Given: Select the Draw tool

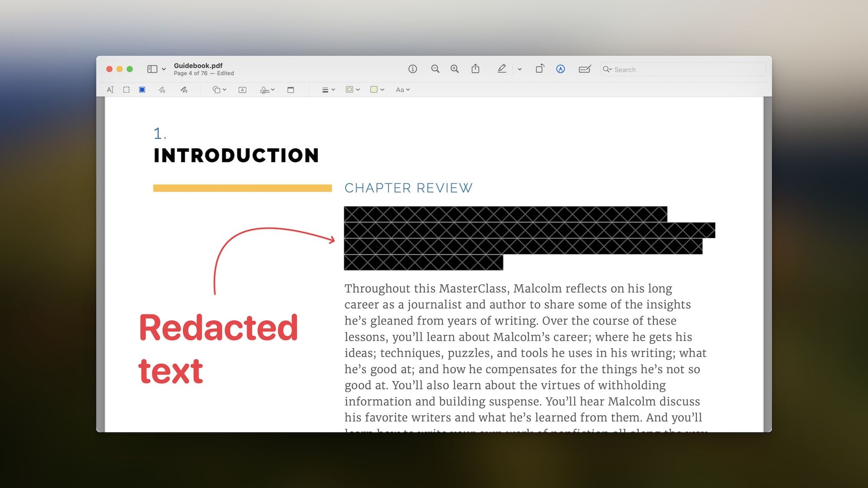Looking at the screenshot, I should click(184, 90).
